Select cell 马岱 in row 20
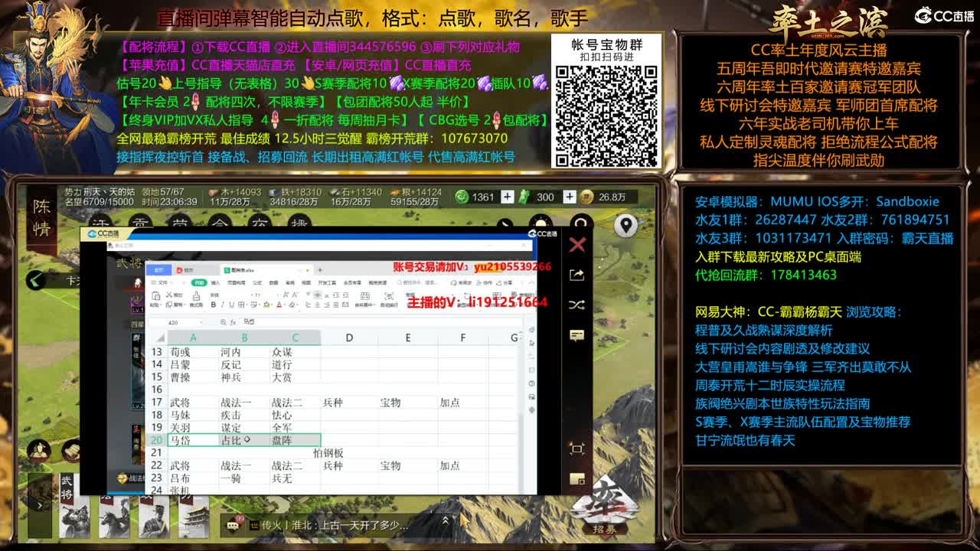Viewport: 980px width, 551px height. click(x=193, y=440)
